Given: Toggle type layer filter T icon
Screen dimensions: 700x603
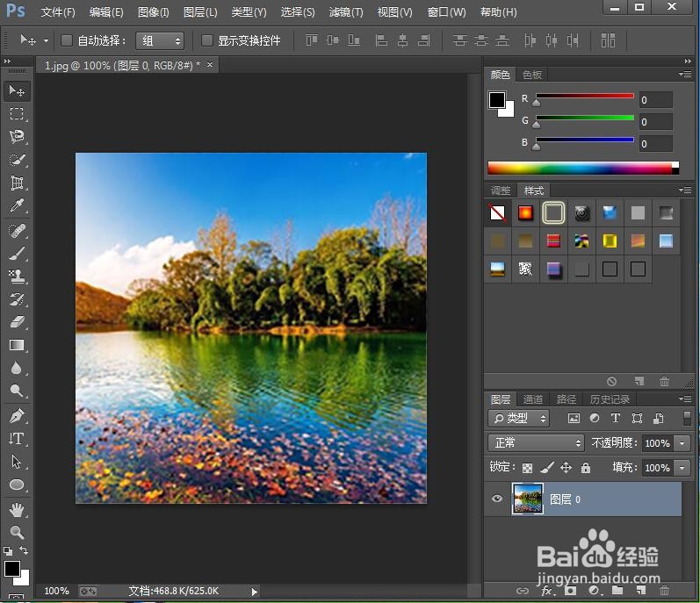Looking at the screenshot, I should (616, 418).
